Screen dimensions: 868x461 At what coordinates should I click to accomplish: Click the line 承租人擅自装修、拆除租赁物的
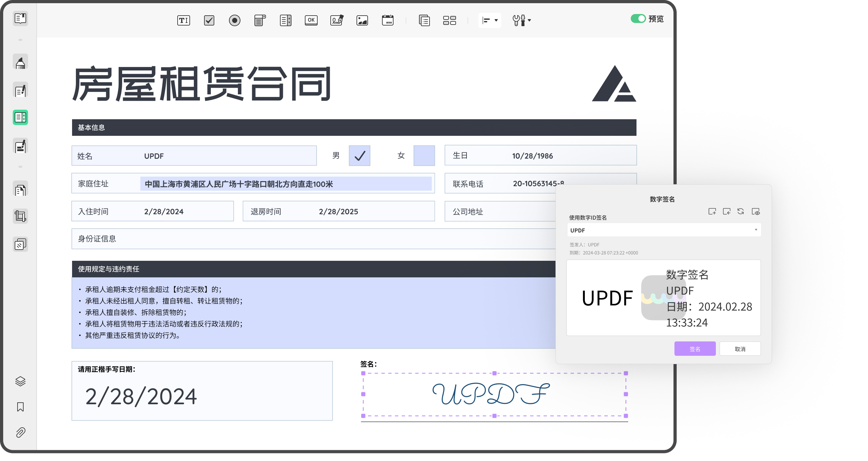click(x=136, y=312)
